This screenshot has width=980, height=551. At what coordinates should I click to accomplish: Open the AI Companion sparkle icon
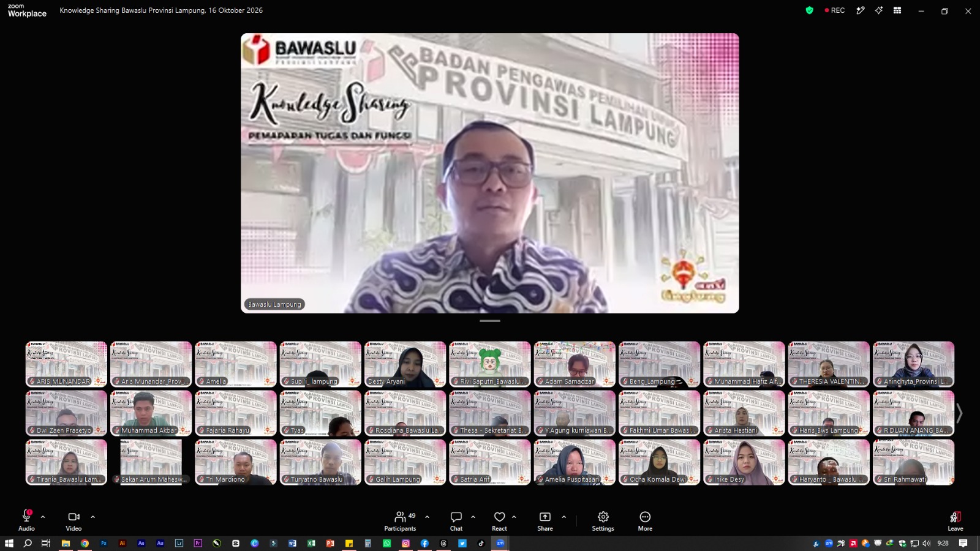(879, 10)
